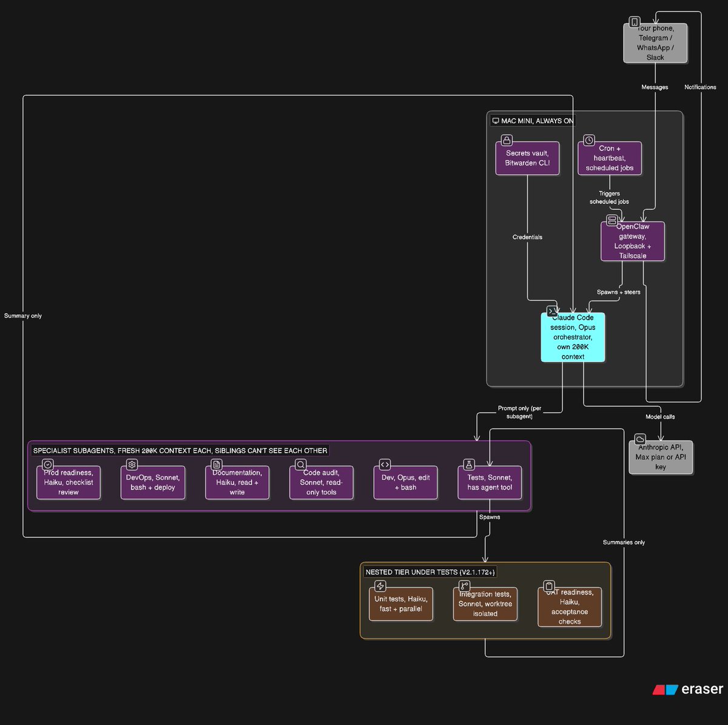Viewport: 728px width, 725px height.
Task: Select the Tests, Sonnet, has agent tool node
Action: (x=490, y=482)
